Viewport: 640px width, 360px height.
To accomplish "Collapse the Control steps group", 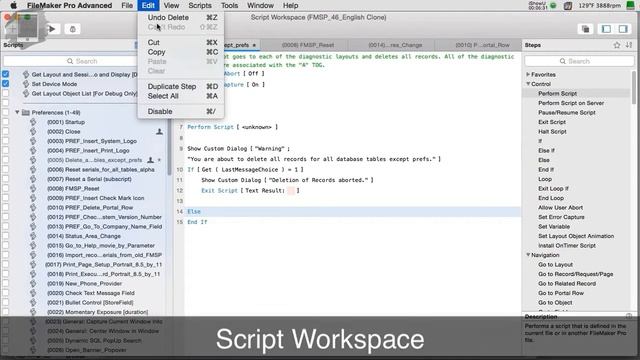I will 528,84.
